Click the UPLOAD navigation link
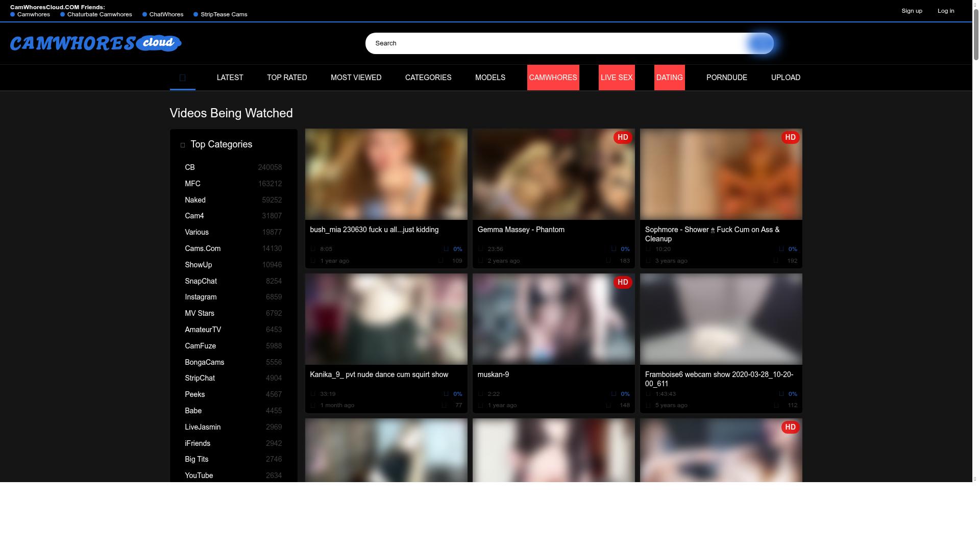This screenshot has width=980, height=551. tap(785, 78)
